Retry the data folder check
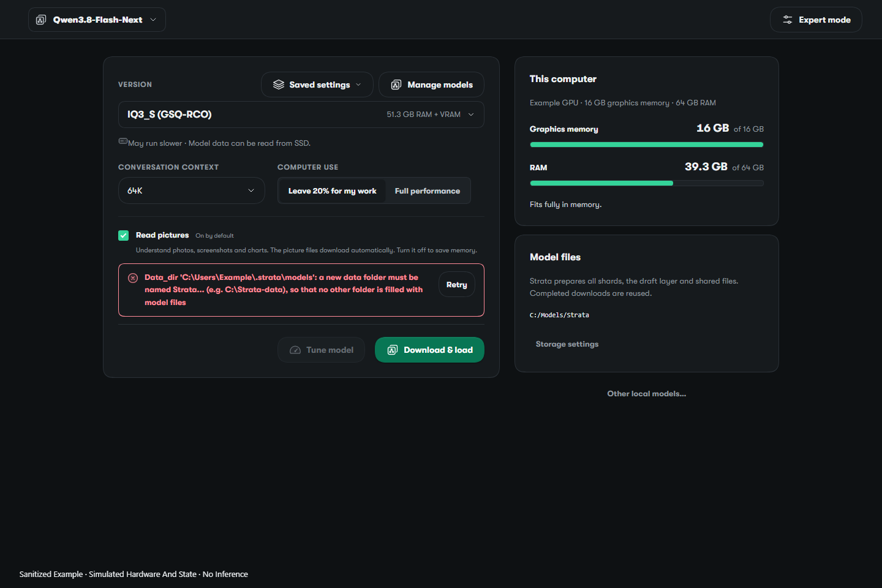 click(x=456, y=284)
